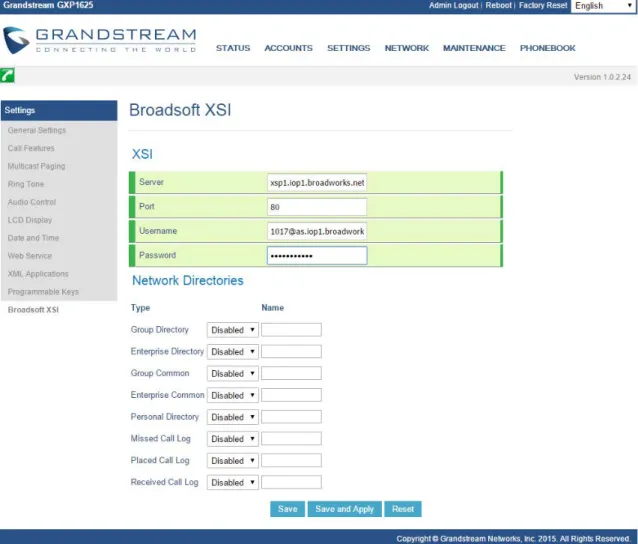Open the PHONEBOOK menu
Image resolution: width=638 pixels, height=544 pixels.
548,48
